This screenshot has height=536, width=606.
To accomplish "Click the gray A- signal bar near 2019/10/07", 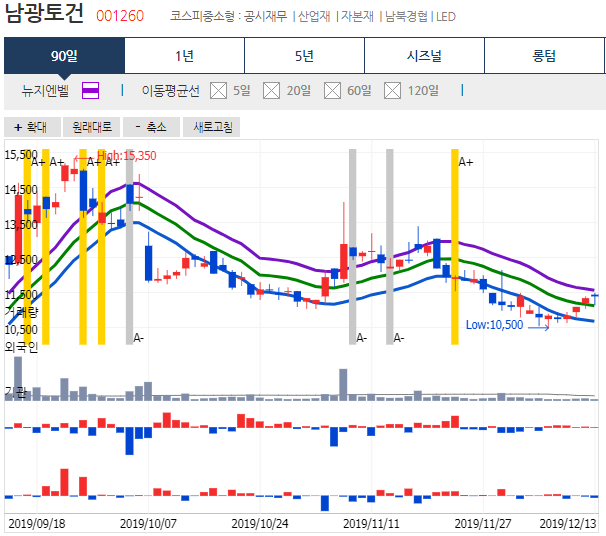I will pos(129,247).
